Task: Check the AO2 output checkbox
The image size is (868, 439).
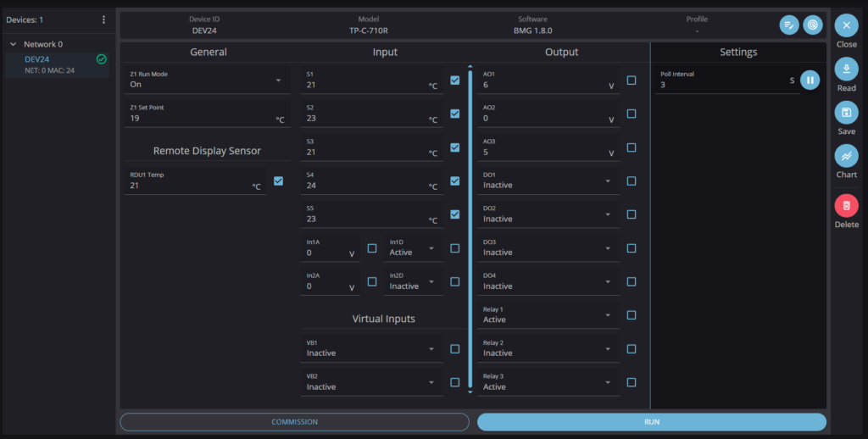Action: pyautogui.click(x=631, y=114)
